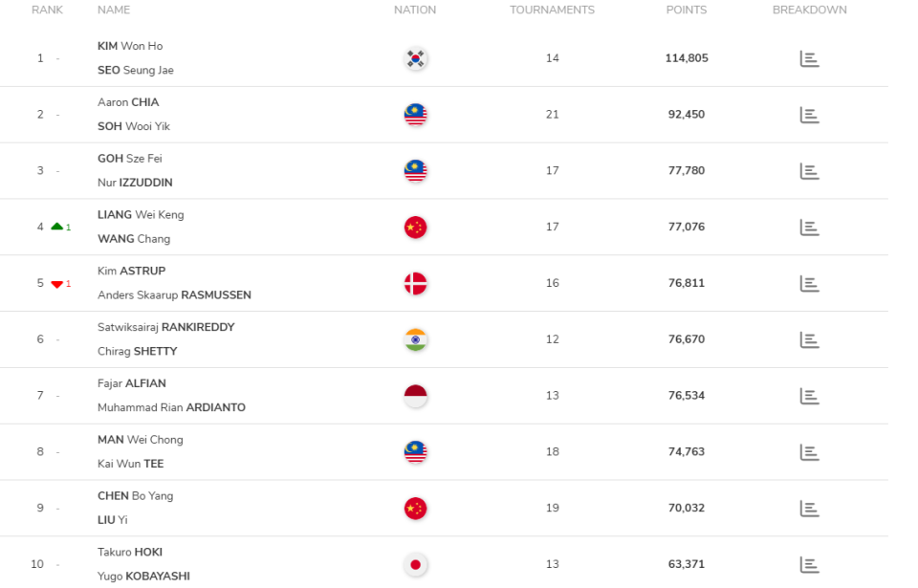The width and height of the screenshot is (918, 588).
Task: Click Japan flag beside Takuro Hoki
Action: point(415,565)
